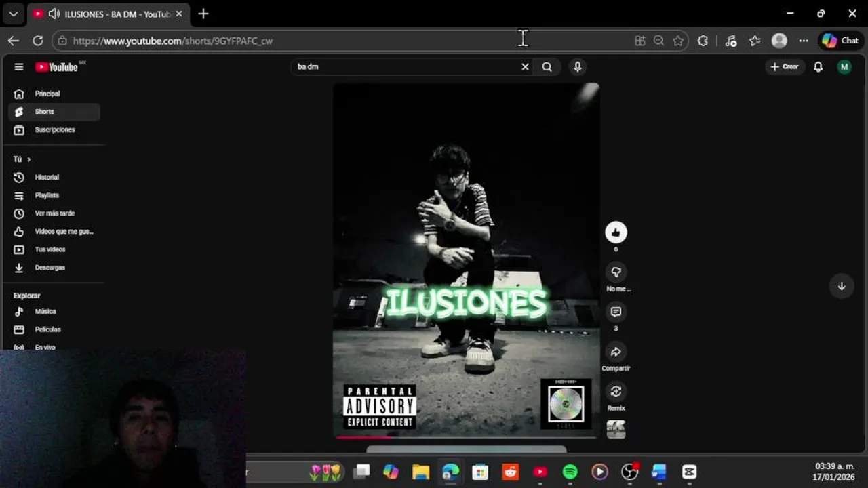This screenshot has height=488, width=868.
Task: Open CapCut from the taskbar
Action: tap(689, 472)
